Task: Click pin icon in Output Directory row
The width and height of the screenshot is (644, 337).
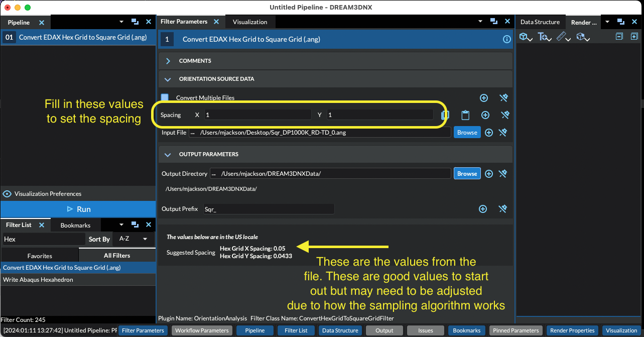Action: 503,174
